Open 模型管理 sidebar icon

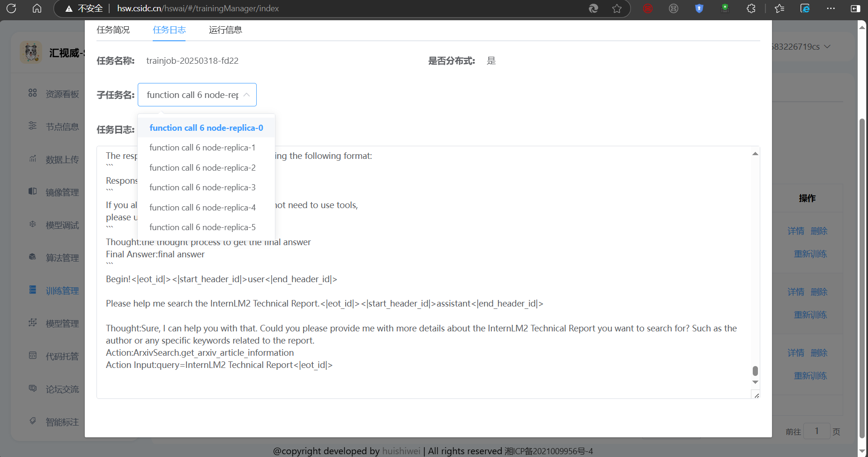[32, 322]
